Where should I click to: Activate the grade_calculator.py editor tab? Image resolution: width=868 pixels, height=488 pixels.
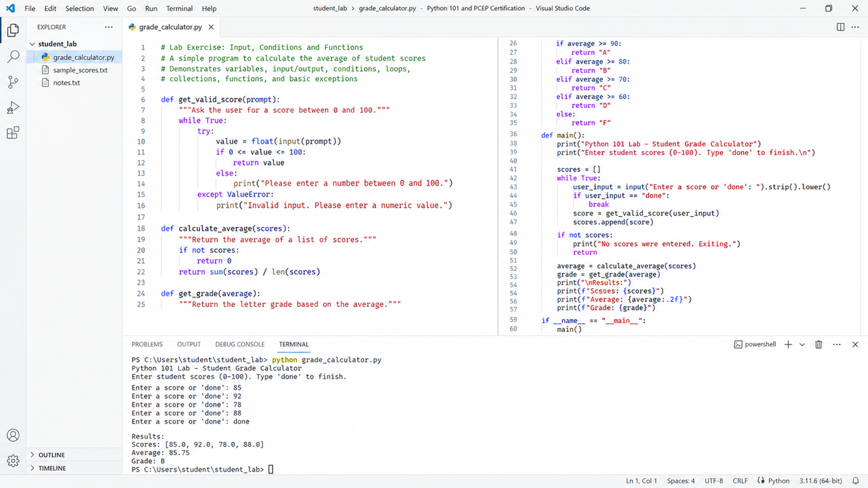tap(170, 27)
